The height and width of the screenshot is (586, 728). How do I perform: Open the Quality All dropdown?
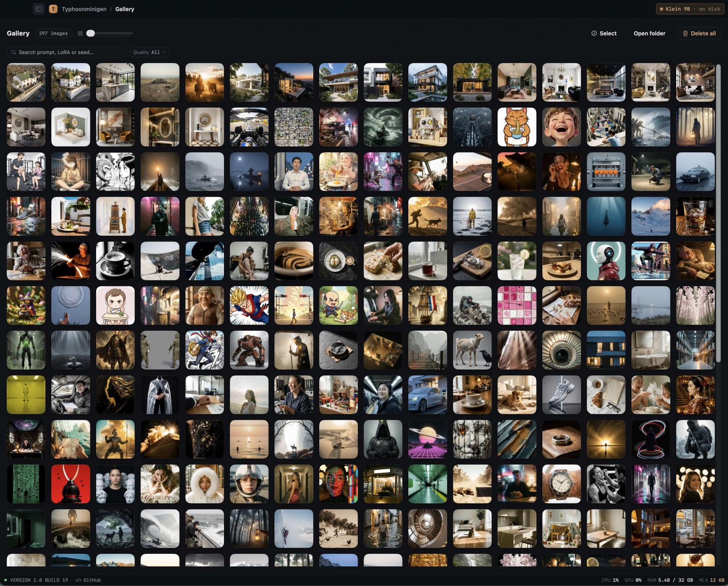pos(149,52)
